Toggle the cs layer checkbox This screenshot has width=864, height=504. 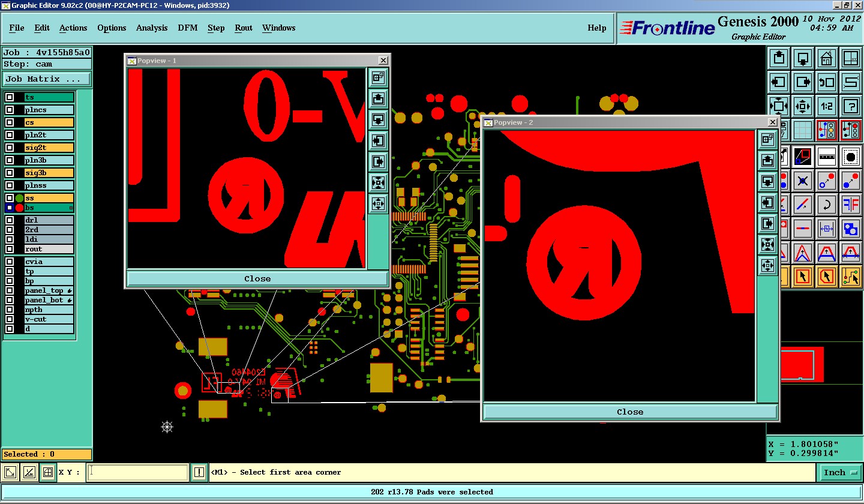[10, 122]
